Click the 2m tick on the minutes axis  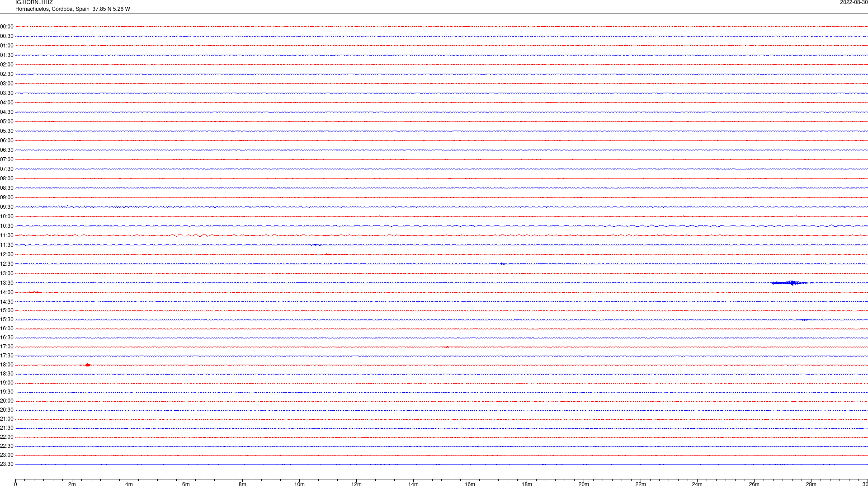72,484
